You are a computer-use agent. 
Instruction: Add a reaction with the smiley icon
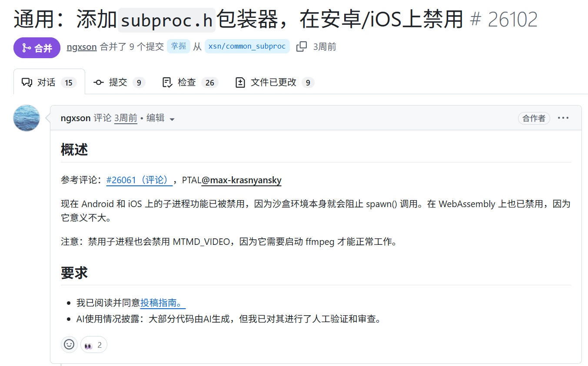69,345
